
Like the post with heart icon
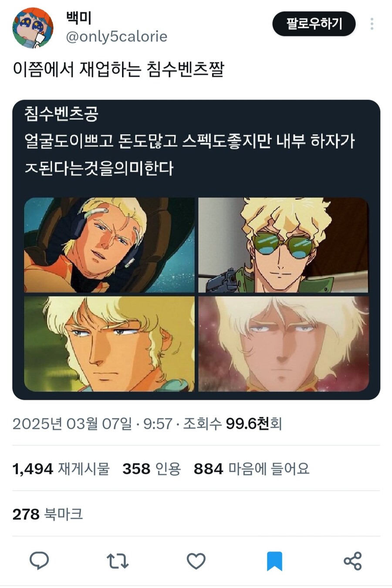[x=196, y=561]
